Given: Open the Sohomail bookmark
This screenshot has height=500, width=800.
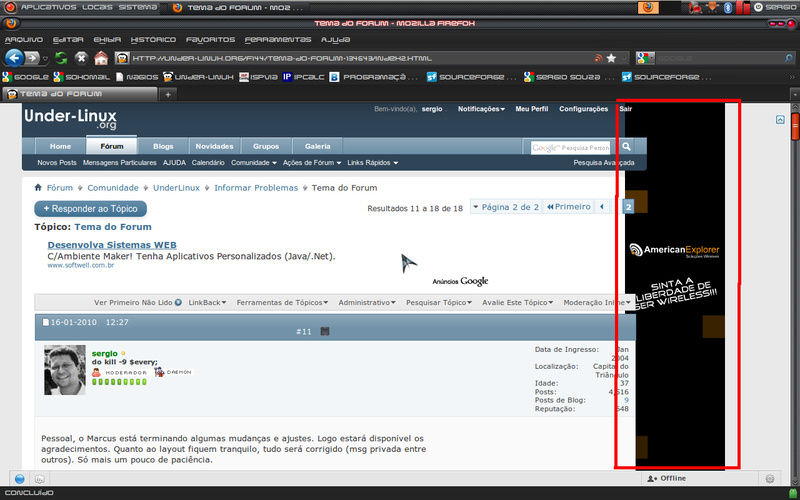Looking at the screenshot, I should [x=82, y=77].
